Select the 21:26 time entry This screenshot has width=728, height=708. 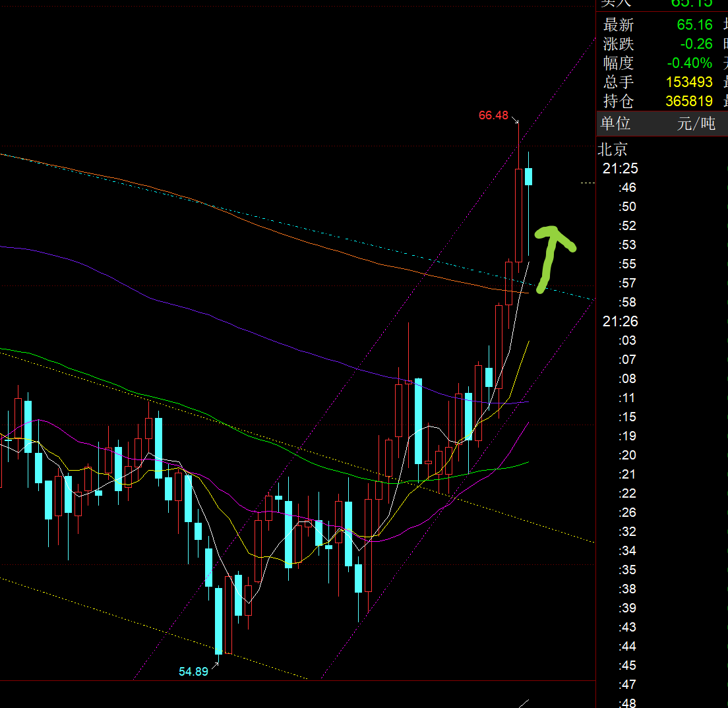click(620, 321)
